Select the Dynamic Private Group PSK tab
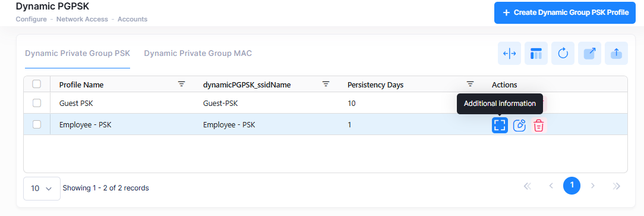The width and height of the screenshot is (644, 216). pyautogui.click(x=78, y=54)
